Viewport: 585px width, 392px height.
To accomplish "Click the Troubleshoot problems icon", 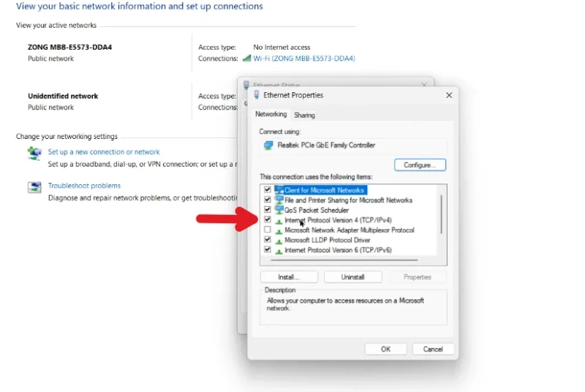I will pos(34,187).
